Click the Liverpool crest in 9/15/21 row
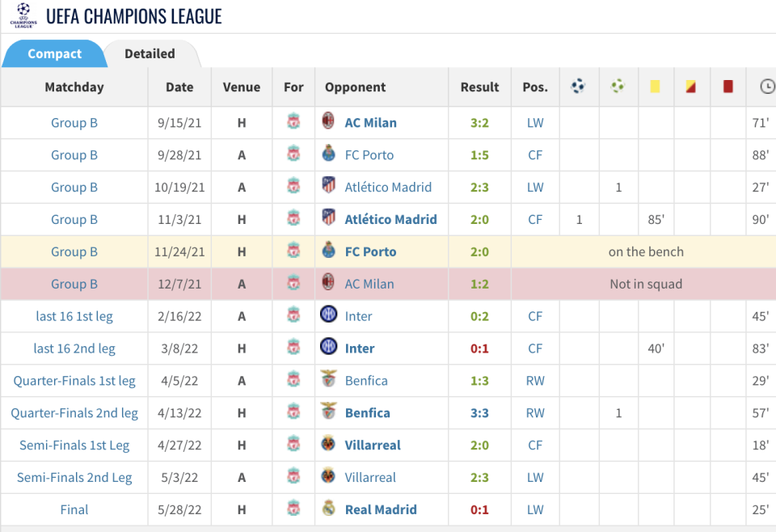This screenshot has width=776, height=532. pyautogui.click(x=293, y=121)
